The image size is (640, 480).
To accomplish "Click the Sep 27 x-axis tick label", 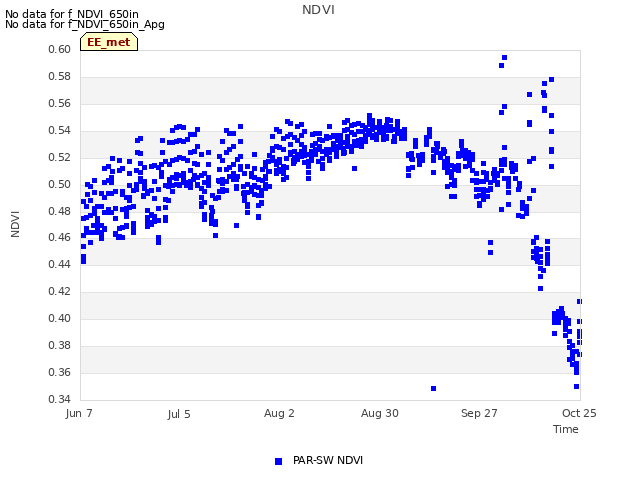I will [x=479, y=413].
